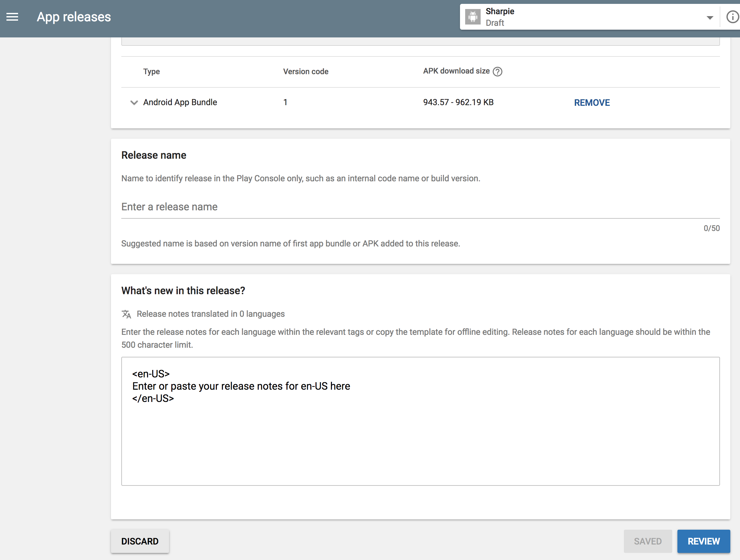Image resolution: width=740 pixels, height=560 pixels.
Task: Click the greyed Saved button
Action: pyautogui.click(x=647, y=541)
